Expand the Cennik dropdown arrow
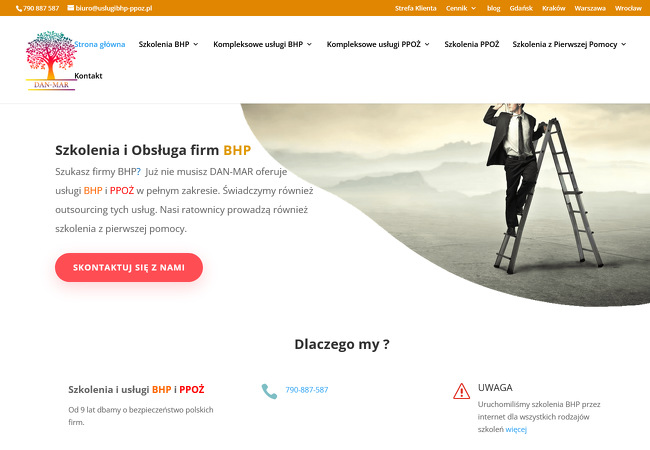Screen dimensions: 650x450 tap(473, 8)
